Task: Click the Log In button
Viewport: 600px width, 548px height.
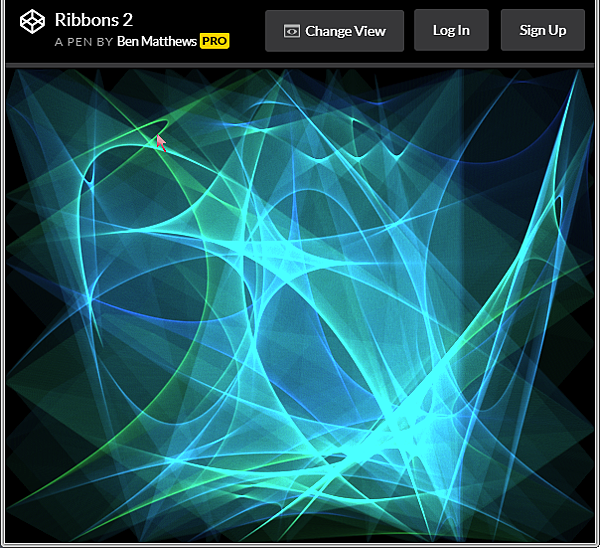Action: 451,30
